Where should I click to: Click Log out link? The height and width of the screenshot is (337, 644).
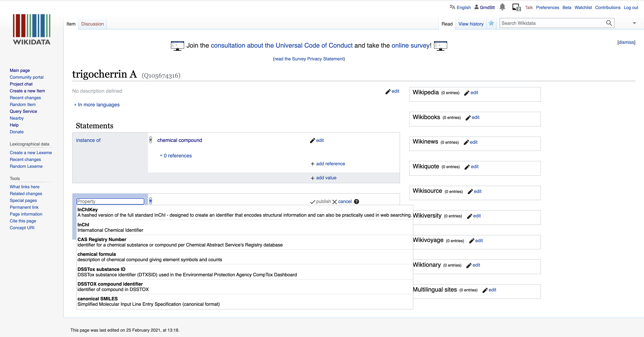(x=631, y=8)
